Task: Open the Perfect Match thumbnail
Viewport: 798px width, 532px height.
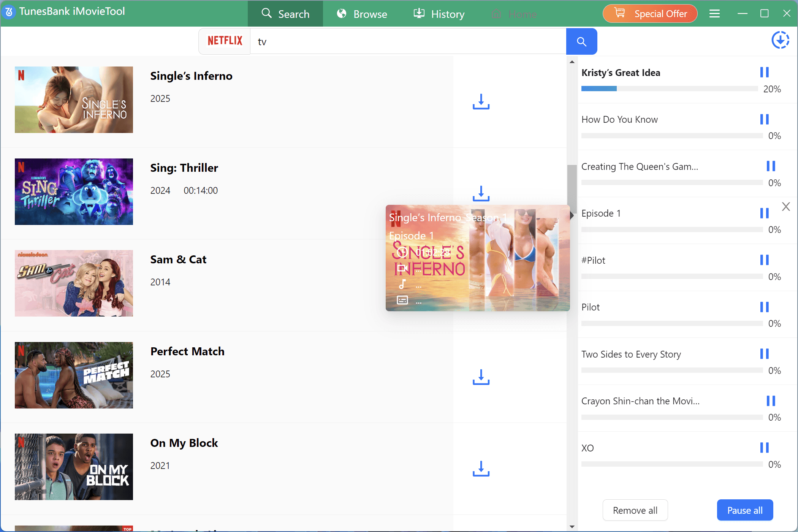Action: tap(74, 375)
